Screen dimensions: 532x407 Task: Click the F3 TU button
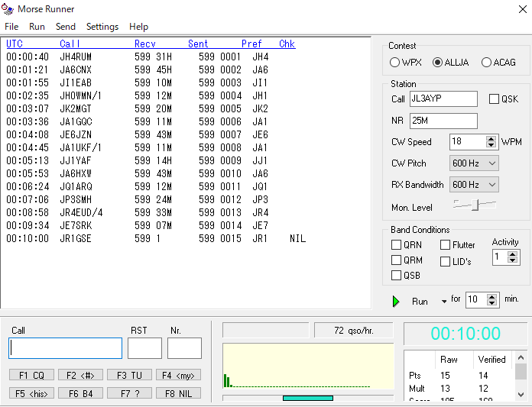129,375
